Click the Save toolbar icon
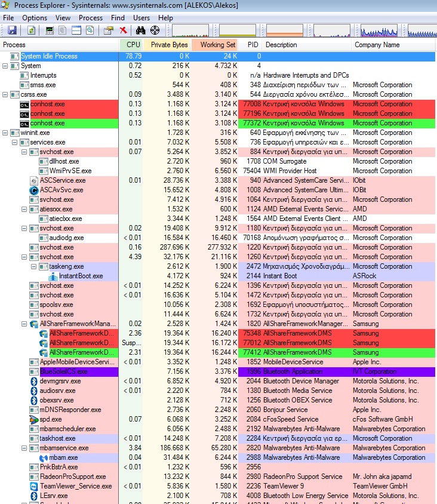The height and width of the screenshot is (504, 437). pos(12,30)
